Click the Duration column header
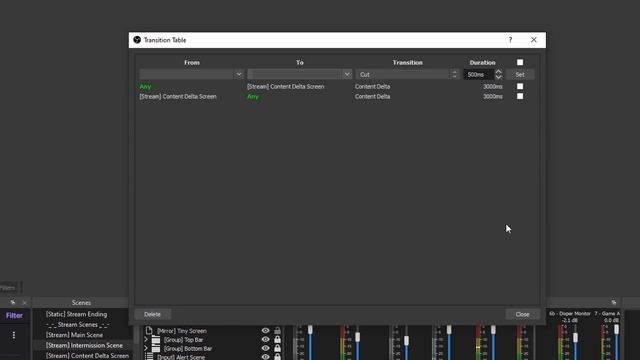The image size is (640, 360). click(482, 62)
